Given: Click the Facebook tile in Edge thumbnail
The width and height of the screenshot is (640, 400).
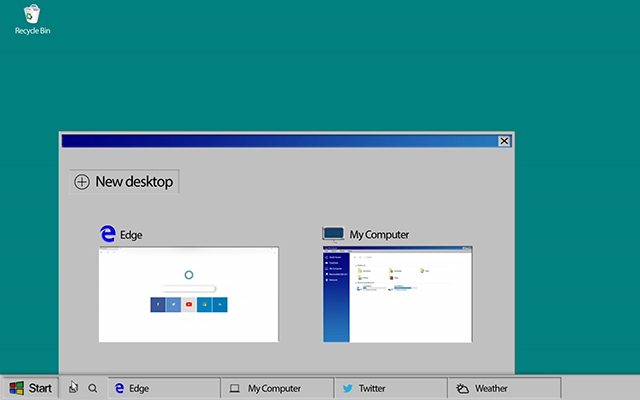Looking at the screenshot, I should [x=158, y=304].
